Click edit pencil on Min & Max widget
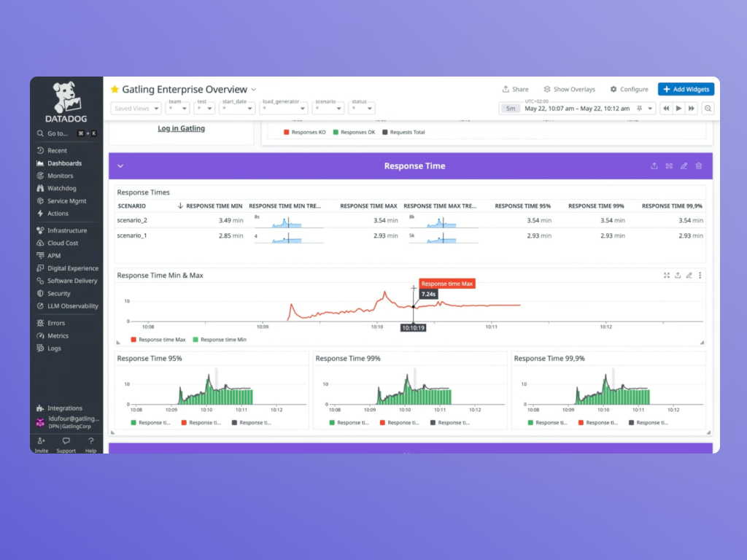Image resolution: width=747 pixels, height=560 pixels. pos(689,275)
